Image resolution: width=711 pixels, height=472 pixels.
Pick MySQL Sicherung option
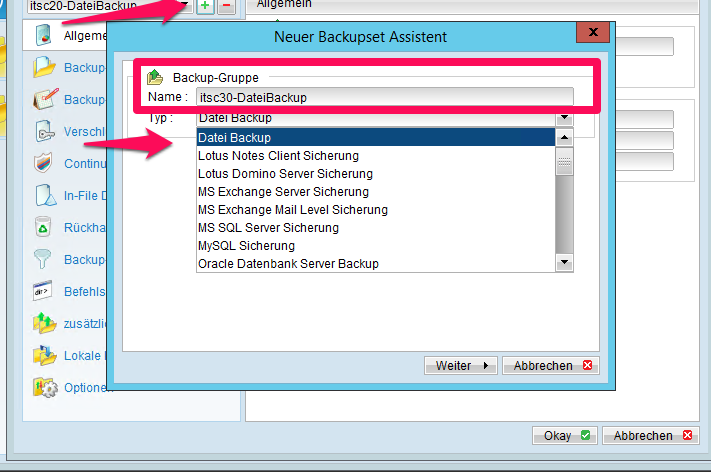(x=375, y=246)
